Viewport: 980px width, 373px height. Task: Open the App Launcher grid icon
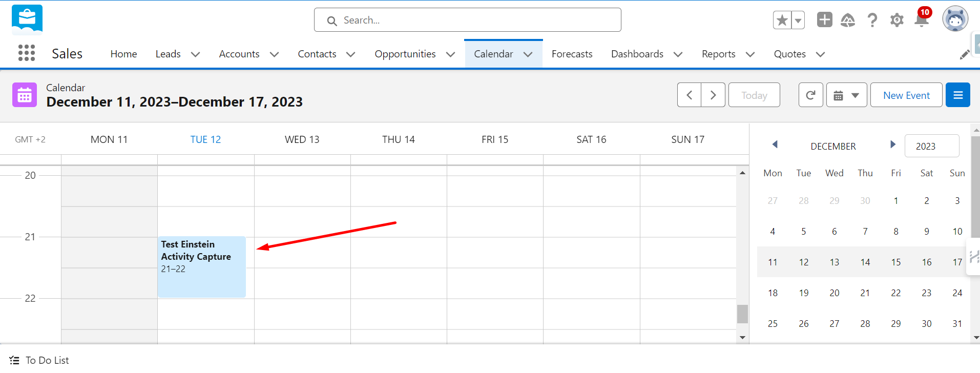click(27, 53)
